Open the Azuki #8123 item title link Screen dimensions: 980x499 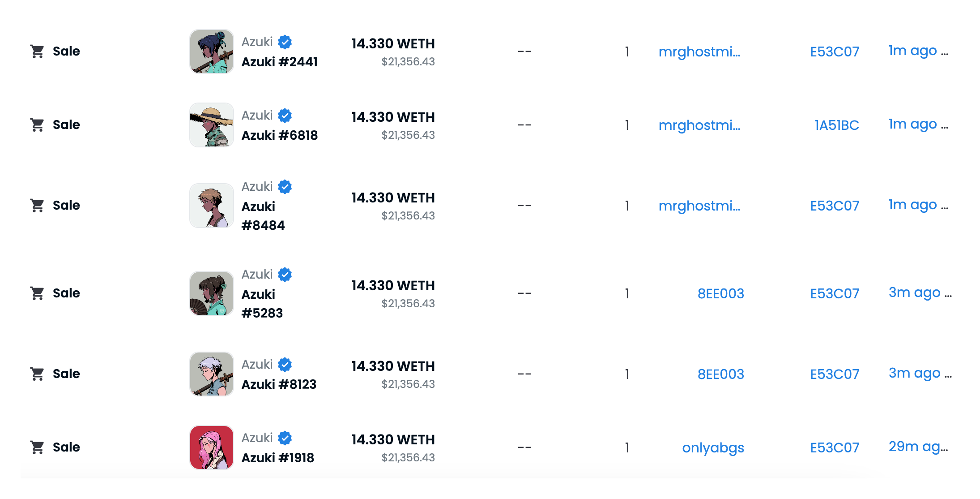(279, 384)
